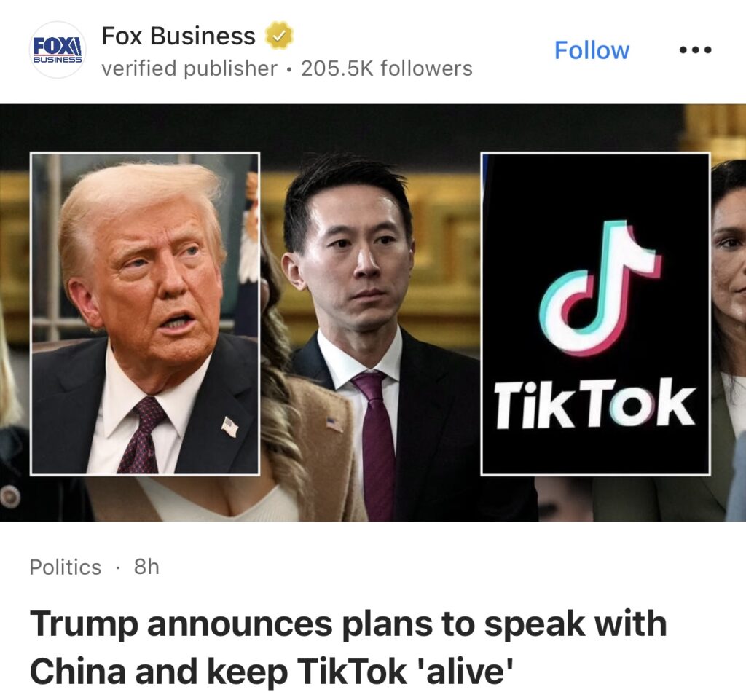
Task: Tap the gold verified checkmark badge
Action: pyautogui.click(x=279, y=36)
